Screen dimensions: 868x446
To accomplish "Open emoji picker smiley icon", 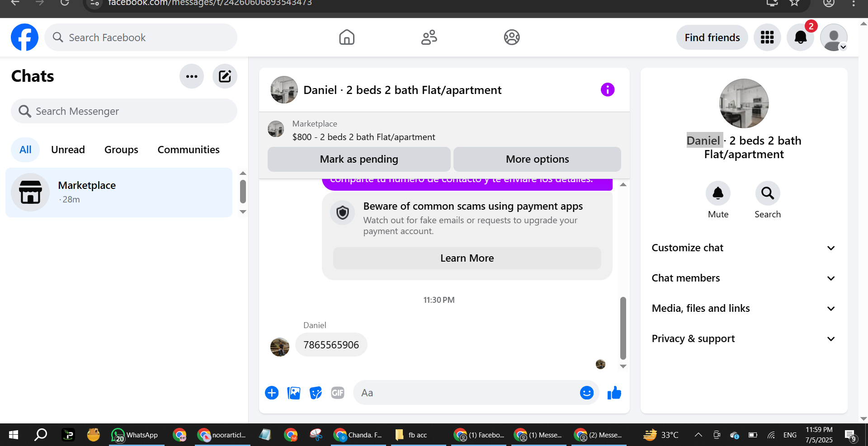I will 587,393.
